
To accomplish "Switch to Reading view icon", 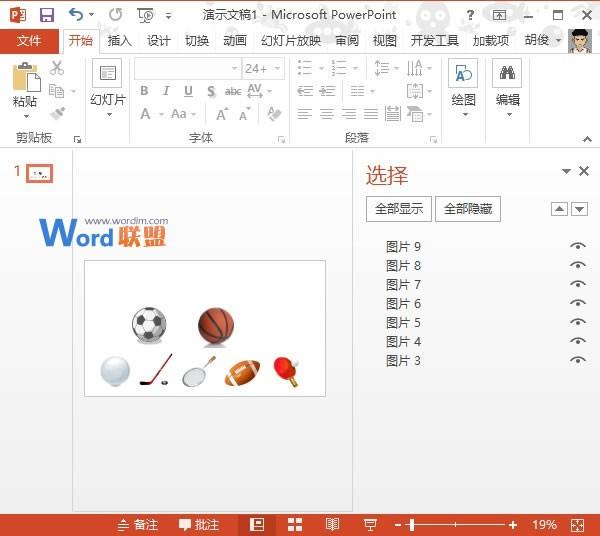I will point(332,525).
